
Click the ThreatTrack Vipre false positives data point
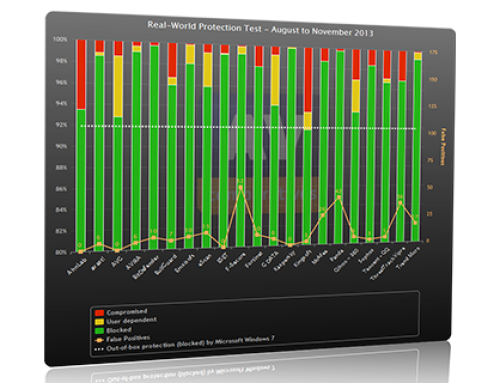click(400, 203)
